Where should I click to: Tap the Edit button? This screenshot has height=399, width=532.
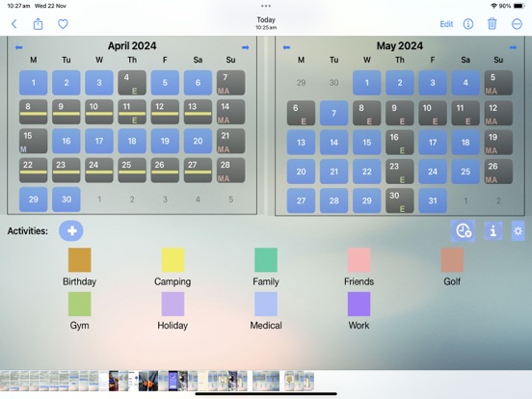pyautogui.click(x=446, y=24)
